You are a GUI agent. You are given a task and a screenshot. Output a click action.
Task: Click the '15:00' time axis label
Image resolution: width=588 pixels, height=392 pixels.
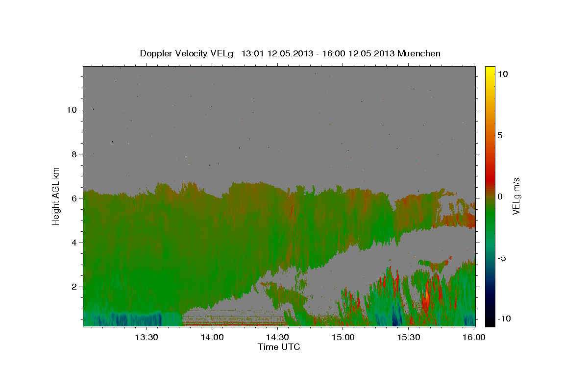[x=343, y=337]
